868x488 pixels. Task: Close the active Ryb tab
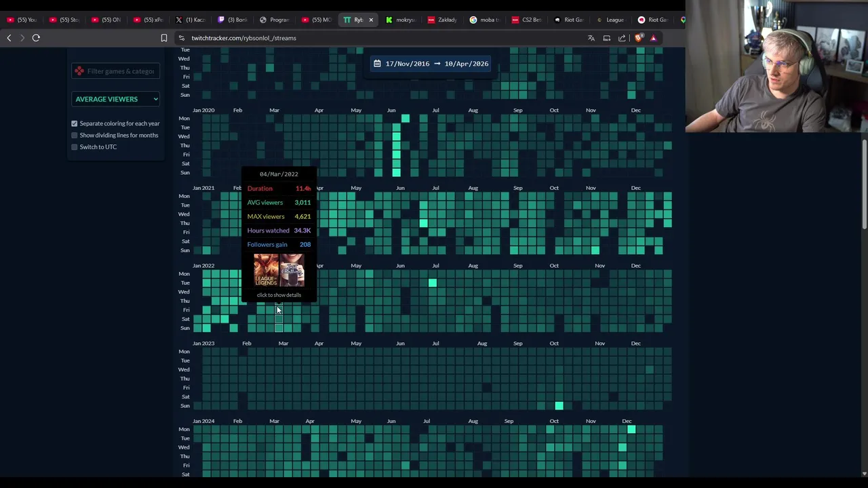[x=371, y=20]
